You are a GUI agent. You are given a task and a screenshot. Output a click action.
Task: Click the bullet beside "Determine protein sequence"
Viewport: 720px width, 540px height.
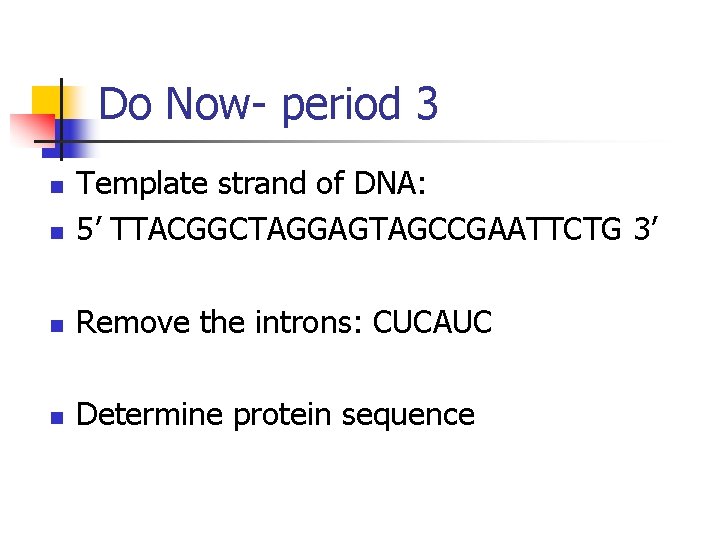click(57, 416)
